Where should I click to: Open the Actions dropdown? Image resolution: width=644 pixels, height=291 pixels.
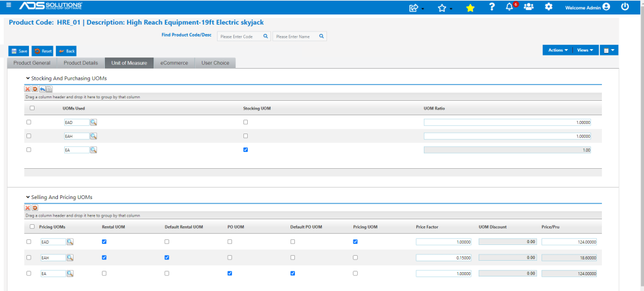pos(558,50)
